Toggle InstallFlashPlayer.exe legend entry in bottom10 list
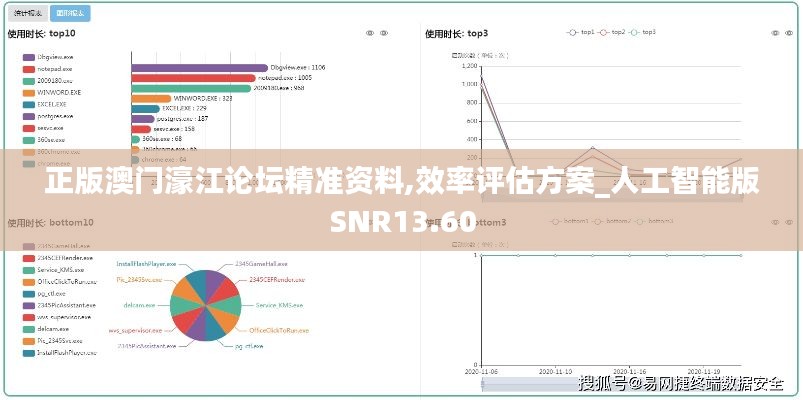 click(x=59, y=353)
